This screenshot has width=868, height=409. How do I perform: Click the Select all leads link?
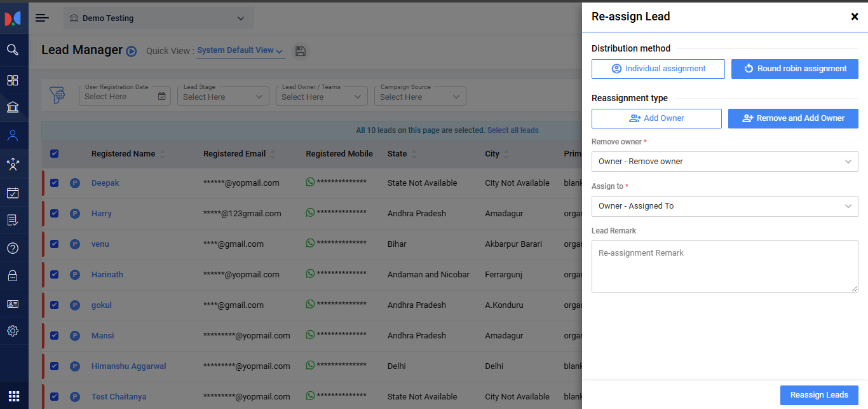click(x=512, y=130)
